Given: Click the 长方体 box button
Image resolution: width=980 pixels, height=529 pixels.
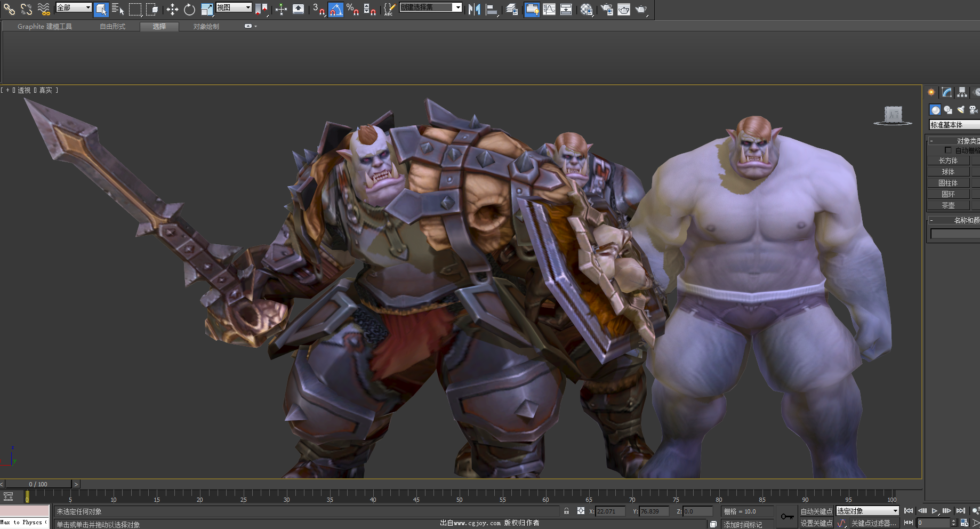Looking at the screenshot, I should (948, 161).
